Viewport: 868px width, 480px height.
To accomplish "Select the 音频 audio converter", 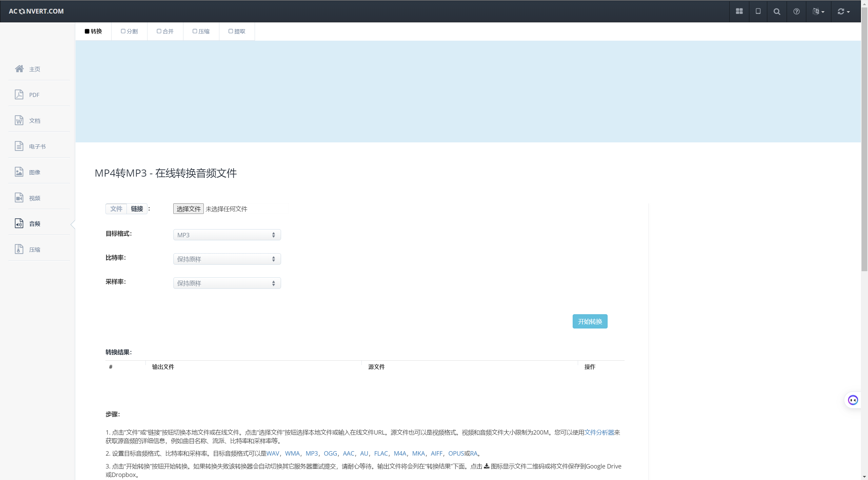I will (x=39, y=223).
